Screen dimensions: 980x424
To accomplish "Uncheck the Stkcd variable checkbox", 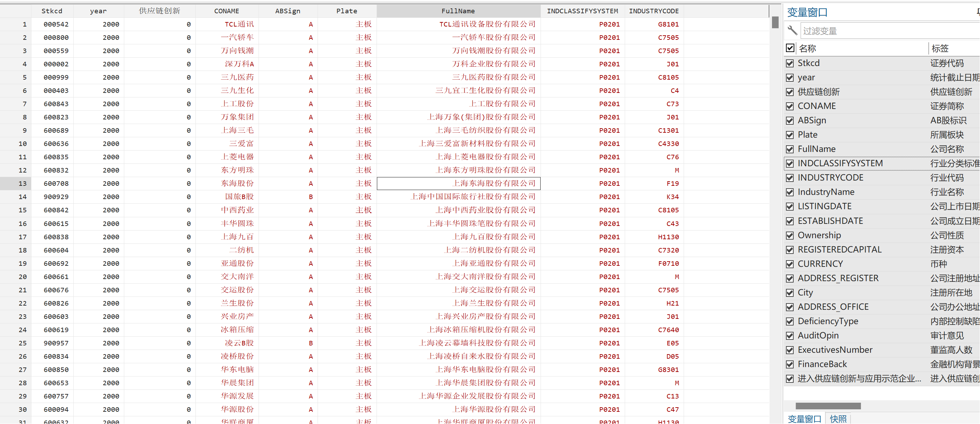I will 790,63.
